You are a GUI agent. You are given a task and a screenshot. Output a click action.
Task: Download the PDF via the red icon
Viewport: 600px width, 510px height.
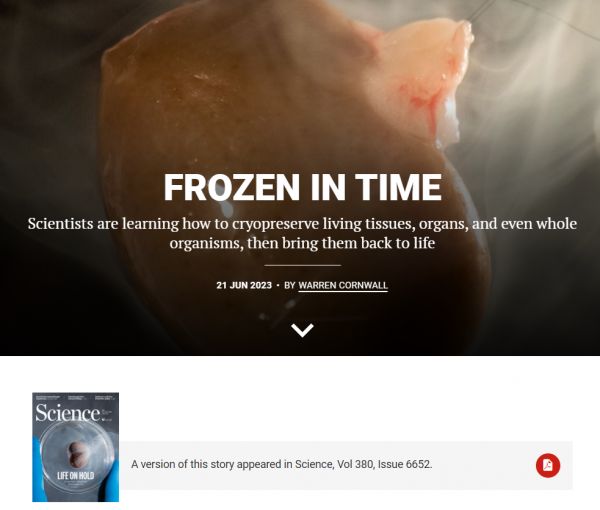[x=548, y=465]
